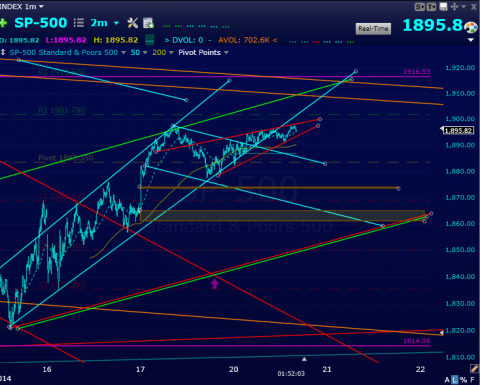Image resolution: width=480 pixels, height=385 pixels.
Task: Click the DVOL: 0 readout
Action: pyautogui.click(x=188, y=40)
